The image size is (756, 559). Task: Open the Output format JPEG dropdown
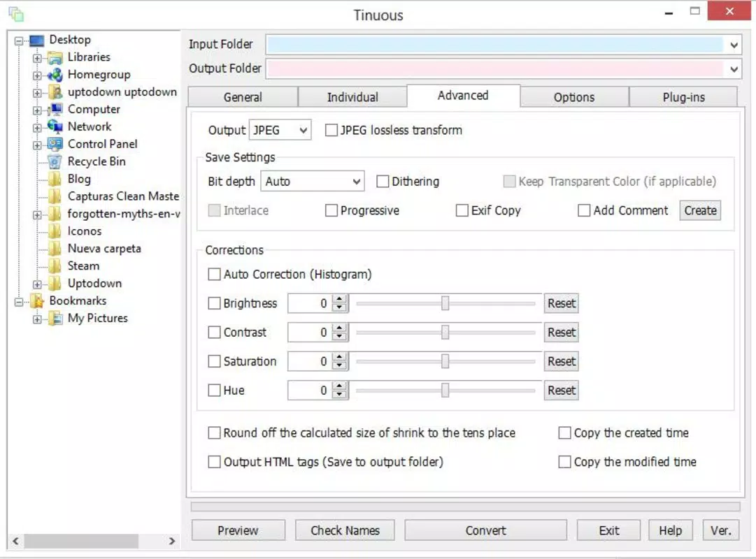(280, 130)
